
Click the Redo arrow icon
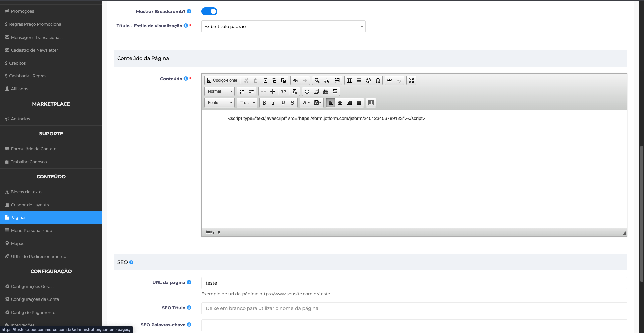pos(305,80)
